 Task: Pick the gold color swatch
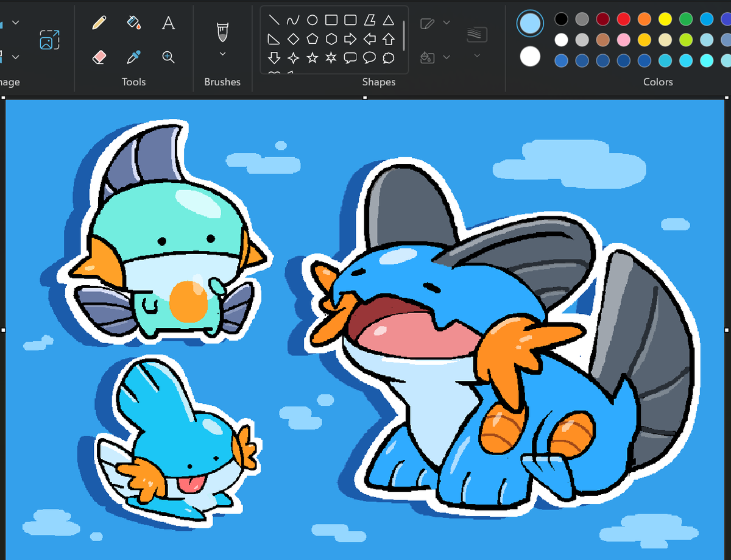644,40
